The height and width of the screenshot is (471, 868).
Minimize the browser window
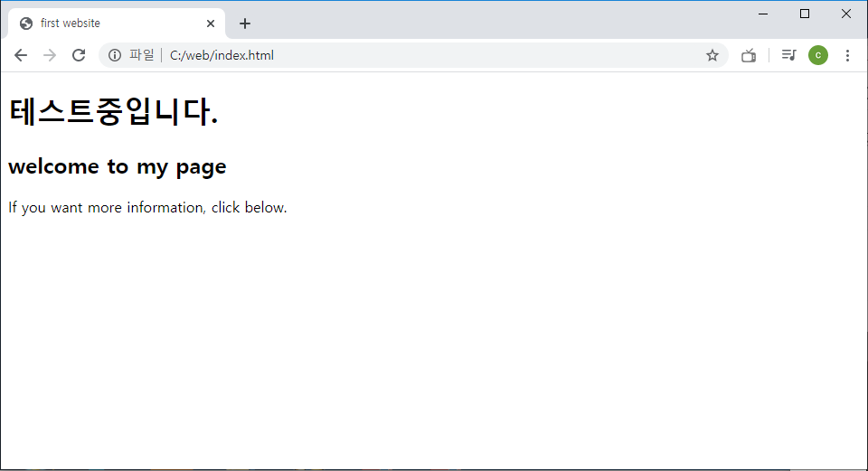tap(763, 14)
